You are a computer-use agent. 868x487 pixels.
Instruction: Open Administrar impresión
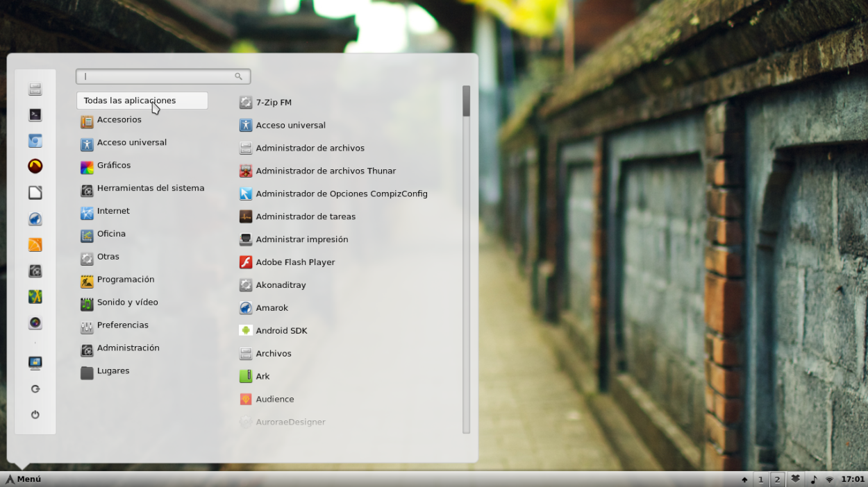click(294, 239)
